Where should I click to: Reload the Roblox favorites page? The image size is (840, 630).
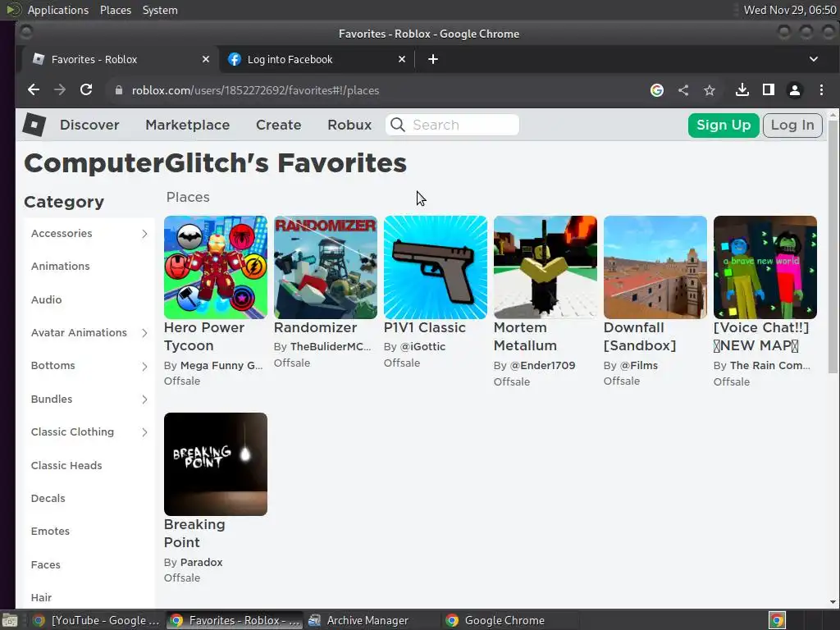coord(86,90)
